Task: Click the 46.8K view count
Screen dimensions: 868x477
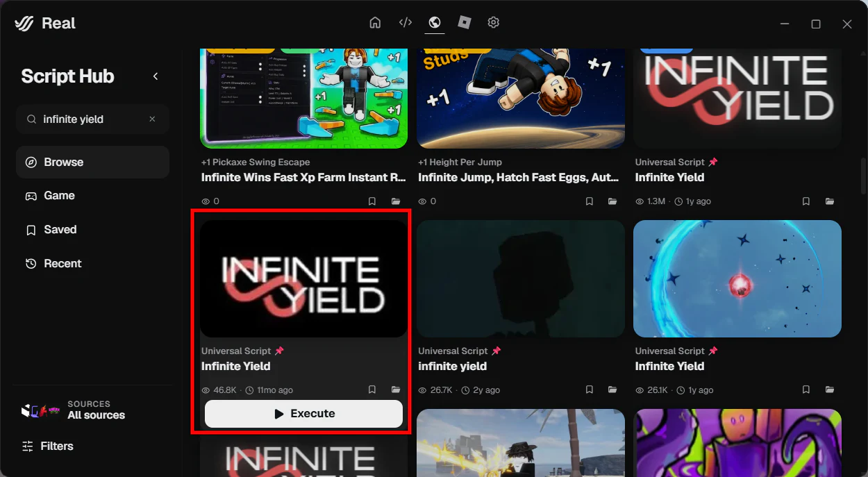Action: (x=225, y=390)
